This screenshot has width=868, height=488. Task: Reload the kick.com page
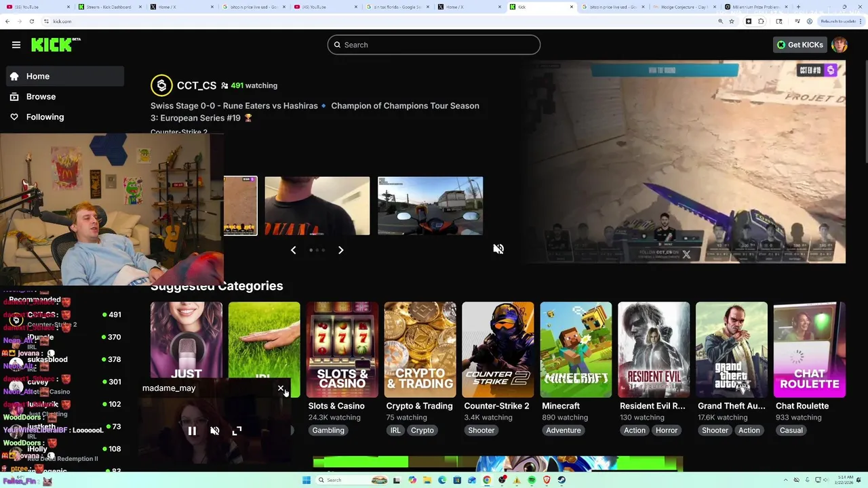pos(31,21)
